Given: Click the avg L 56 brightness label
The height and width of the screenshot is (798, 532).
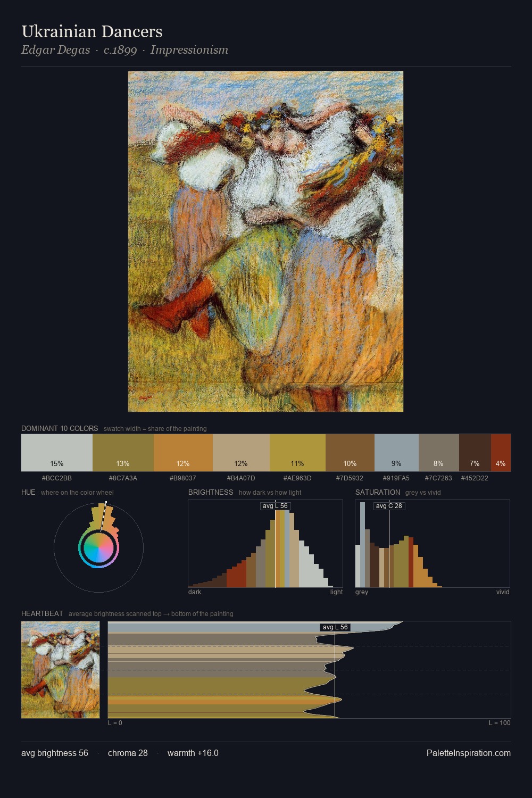Looking at the screenshot, I should click(275, 506).
